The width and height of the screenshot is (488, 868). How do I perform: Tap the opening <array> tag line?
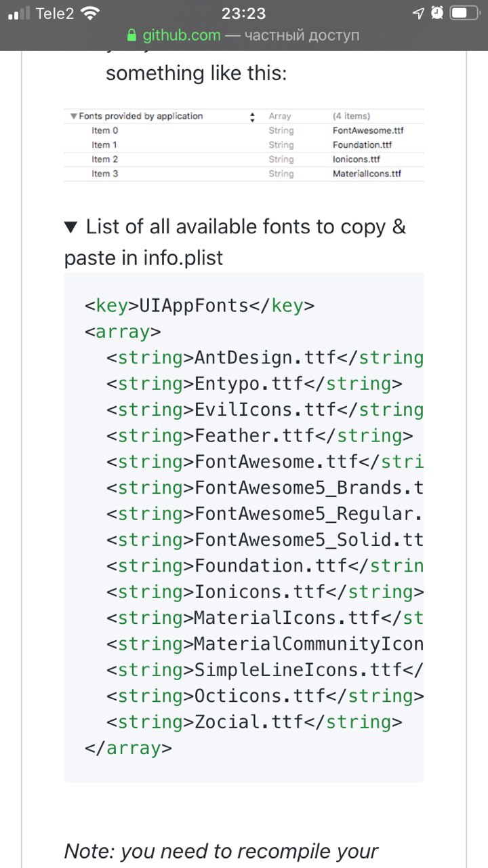(x=123, y=332)
